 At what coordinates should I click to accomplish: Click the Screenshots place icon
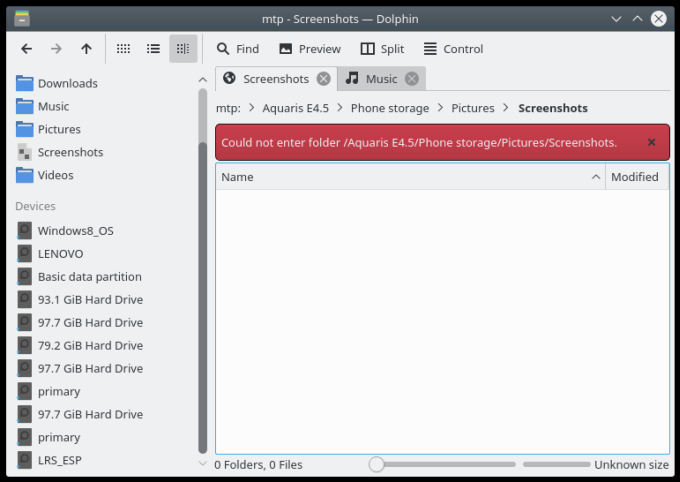click(24, 152)
